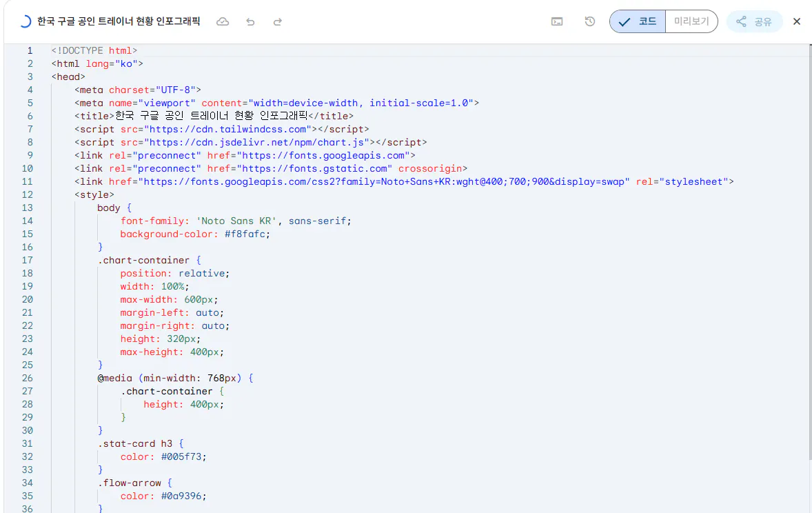The height and width of the screenshot is (513, 812).
Task: Redo the last undone edit
Action: pyautogui.click(x=278, y=22)
